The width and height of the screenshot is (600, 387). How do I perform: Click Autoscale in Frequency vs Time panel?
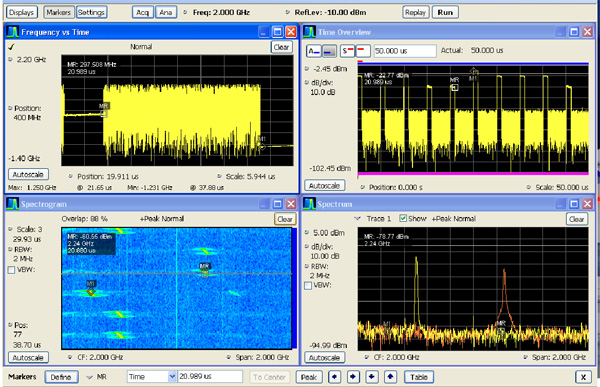pyautogui.click(x=28, y=175)
